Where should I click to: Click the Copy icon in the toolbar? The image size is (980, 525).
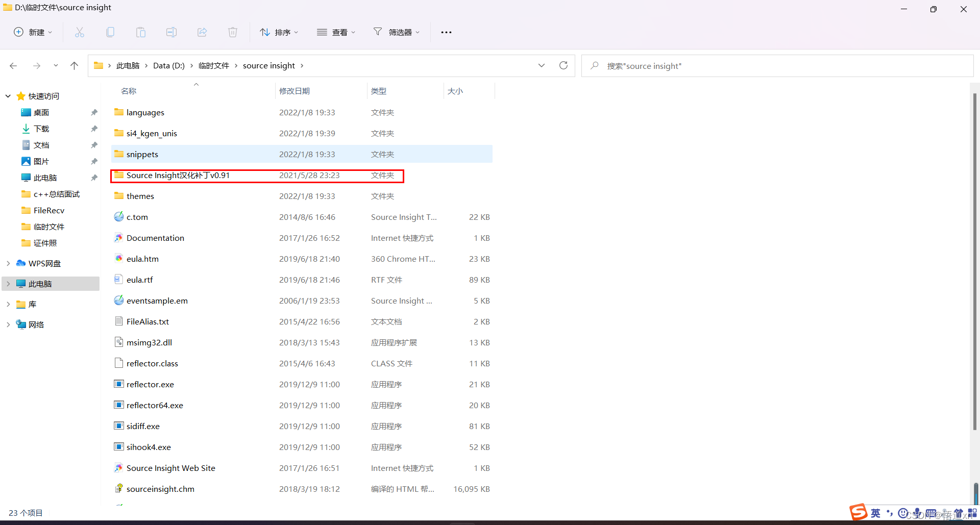(110, 32)
